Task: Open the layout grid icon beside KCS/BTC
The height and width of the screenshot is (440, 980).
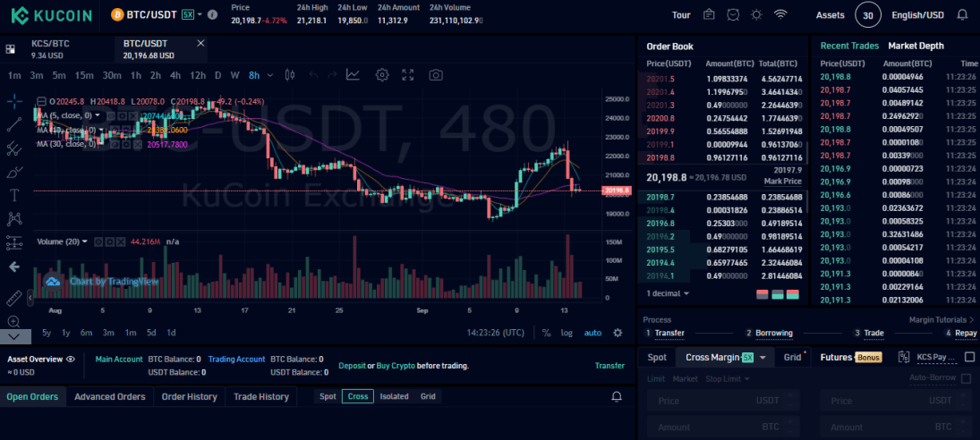Action: [x=10, y=49]
